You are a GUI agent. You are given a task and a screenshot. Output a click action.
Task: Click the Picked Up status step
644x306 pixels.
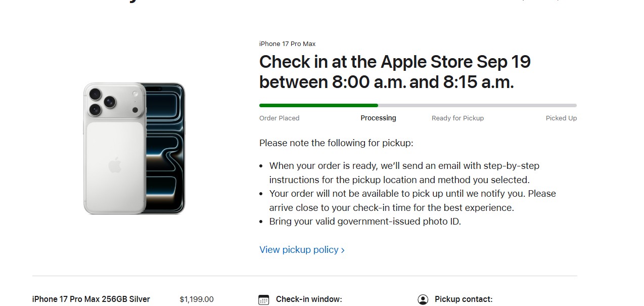[x=561, y=118]
